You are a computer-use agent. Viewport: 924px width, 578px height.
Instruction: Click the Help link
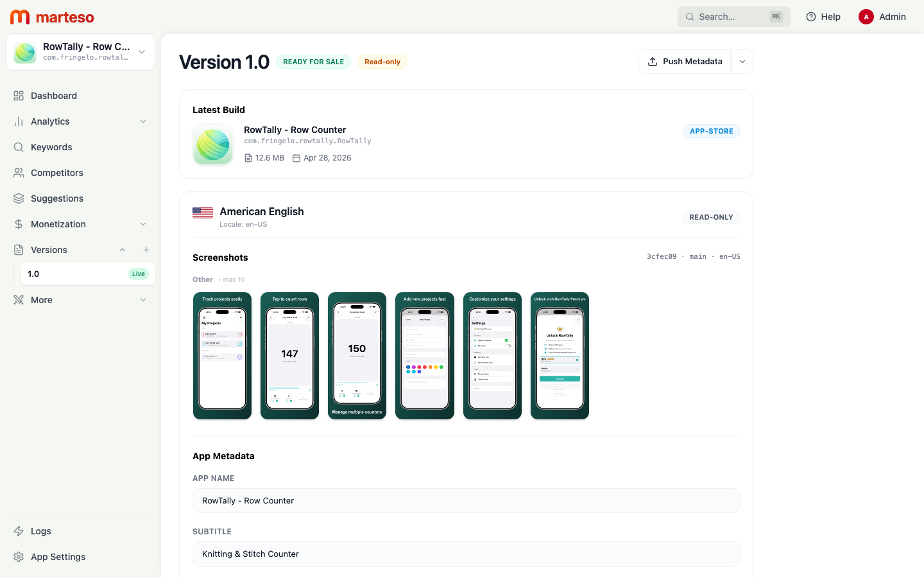(823, 17)
